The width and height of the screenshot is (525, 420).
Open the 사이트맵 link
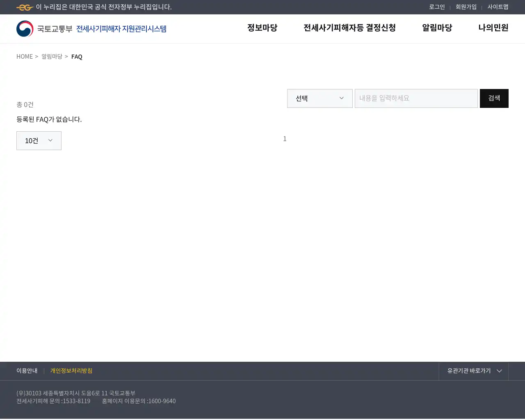pos(498,7)
